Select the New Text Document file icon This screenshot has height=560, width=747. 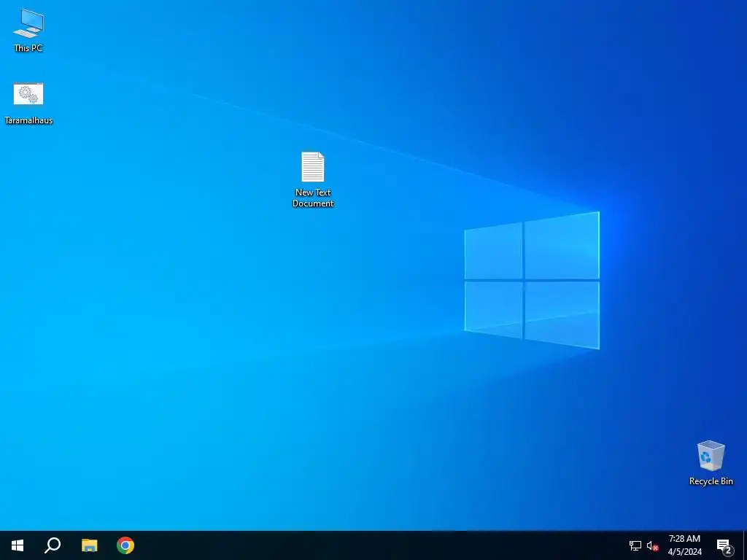pyautogui.click(x=313, y=179)
